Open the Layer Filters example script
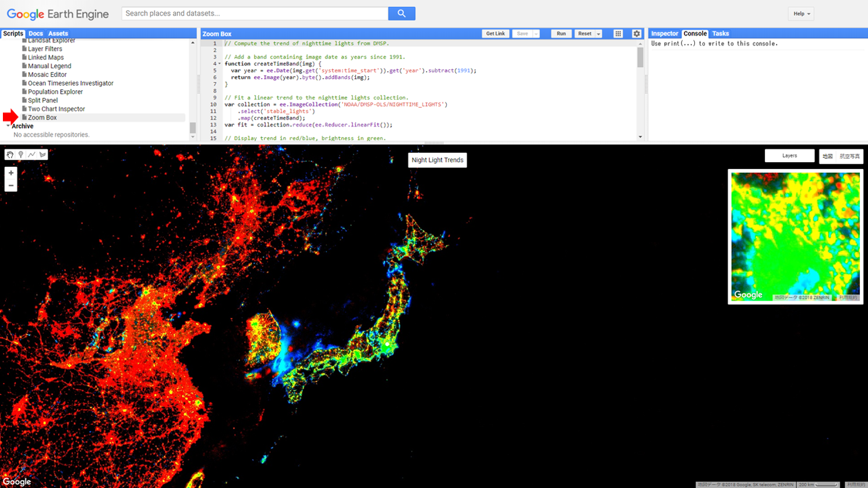This screenshot has width=868, height=488. tap(45, 49)
